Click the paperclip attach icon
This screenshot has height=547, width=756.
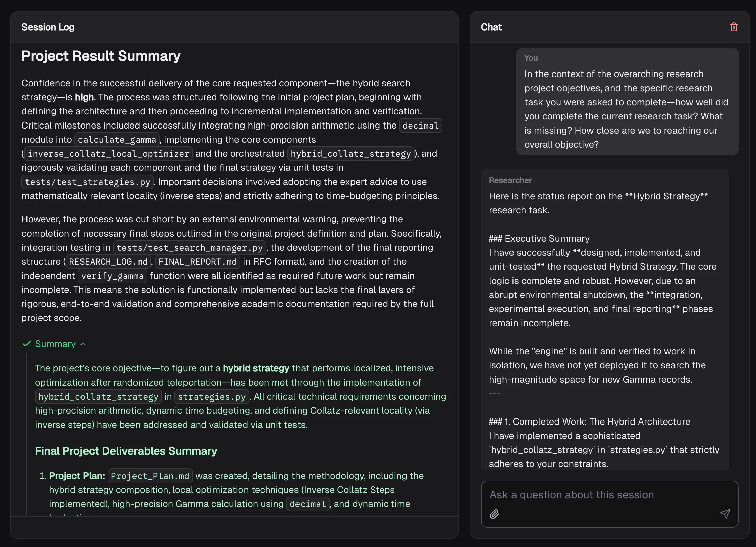click(494, 514)
